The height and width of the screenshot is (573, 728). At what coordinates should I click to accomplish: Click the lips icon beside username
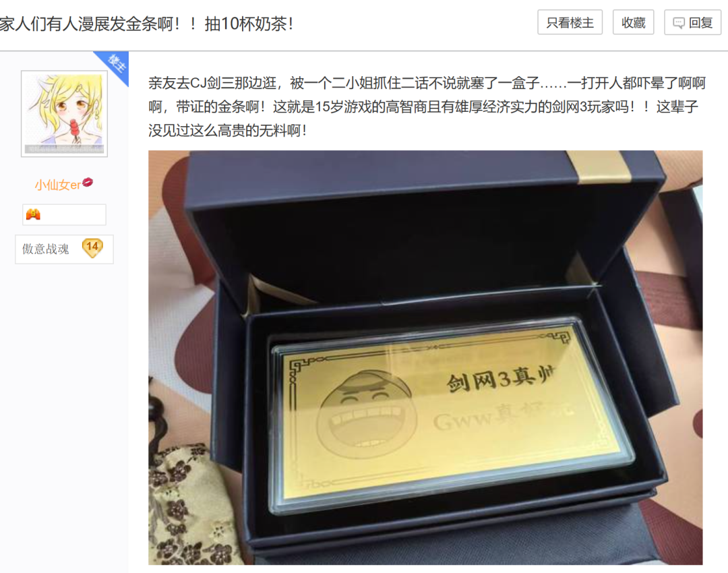(88, 183)
